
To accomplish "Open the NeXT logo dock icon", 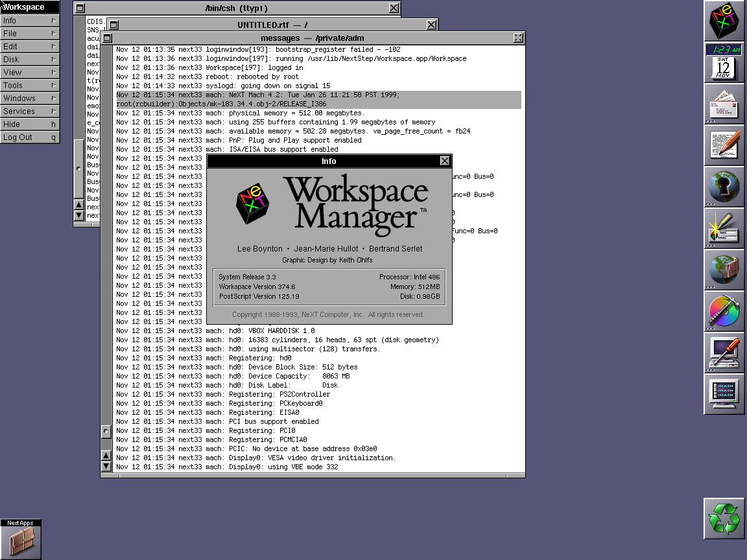I will [x=724, y=21].
